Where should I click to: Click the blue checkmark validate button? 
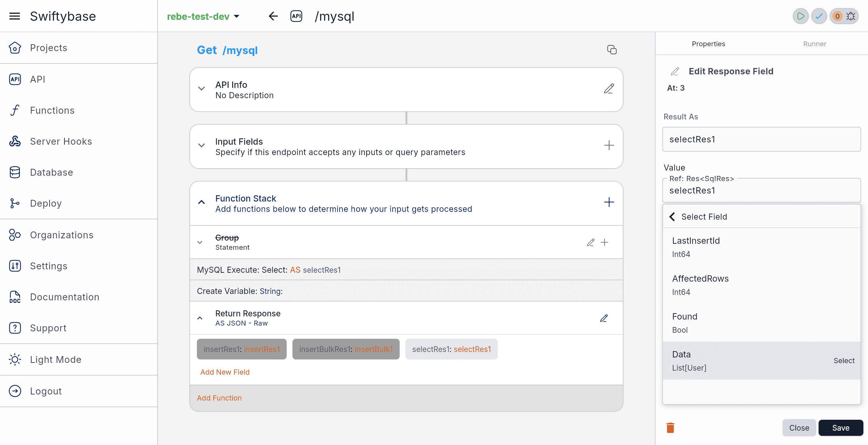[x=819, y=16]
